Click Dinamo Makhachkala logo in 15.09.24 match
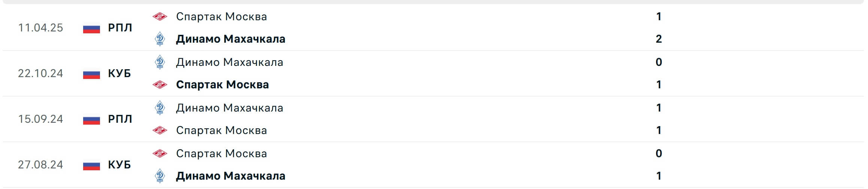The height and width of the screenshot is (189, 868). [160, 108]
